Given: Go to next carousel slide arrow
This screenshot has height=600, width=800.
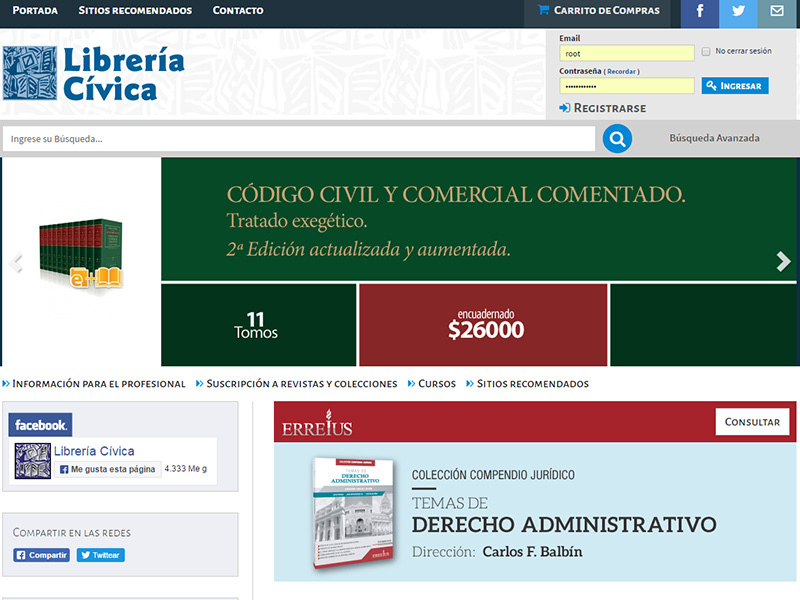Looking at the screenshot, I should pos(783,261).
